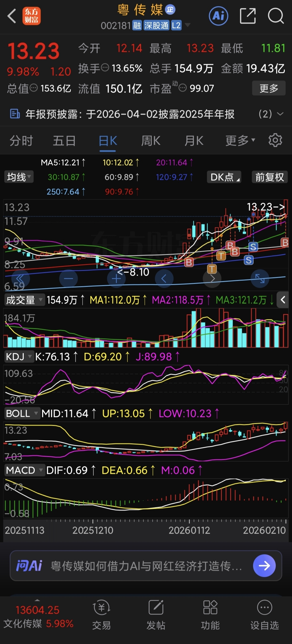The image size is (292, 644).
Task: Switch to 周K tab
Action: pos(151,141)
